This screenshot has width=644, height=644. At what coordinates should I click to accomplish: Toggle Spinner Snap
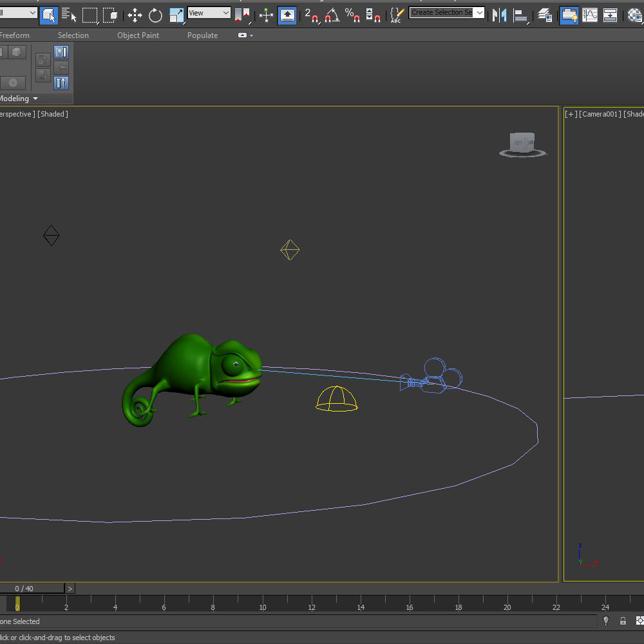tap(373, 15)
